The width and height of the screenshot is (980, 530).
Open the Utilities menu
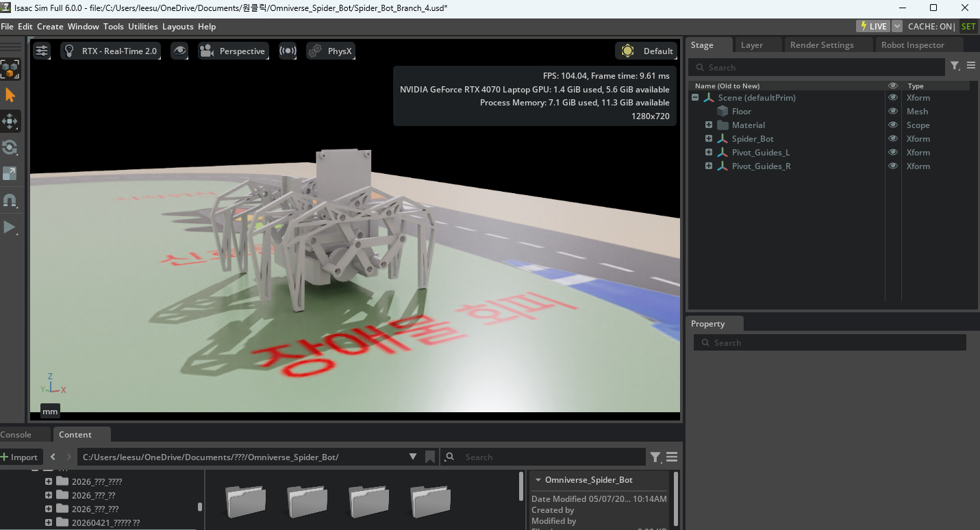[x=143, y=27]
